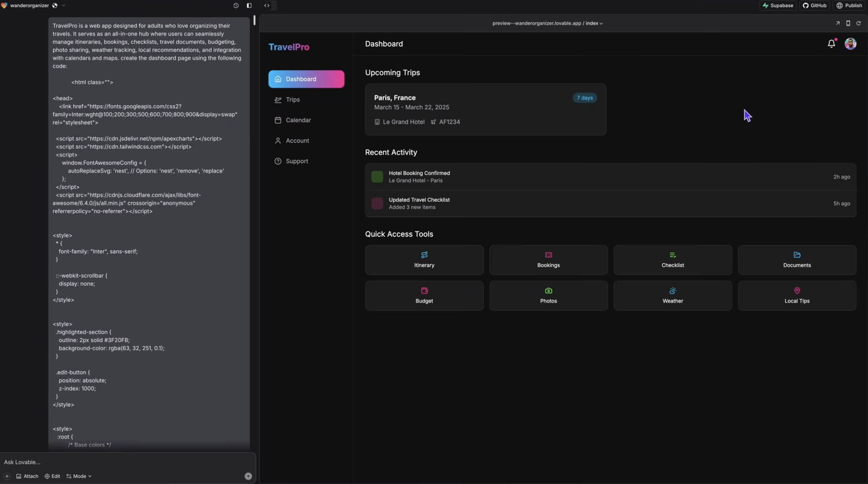Open the Mode dropdown
The image size is (868, 484).
coord(79,476)
